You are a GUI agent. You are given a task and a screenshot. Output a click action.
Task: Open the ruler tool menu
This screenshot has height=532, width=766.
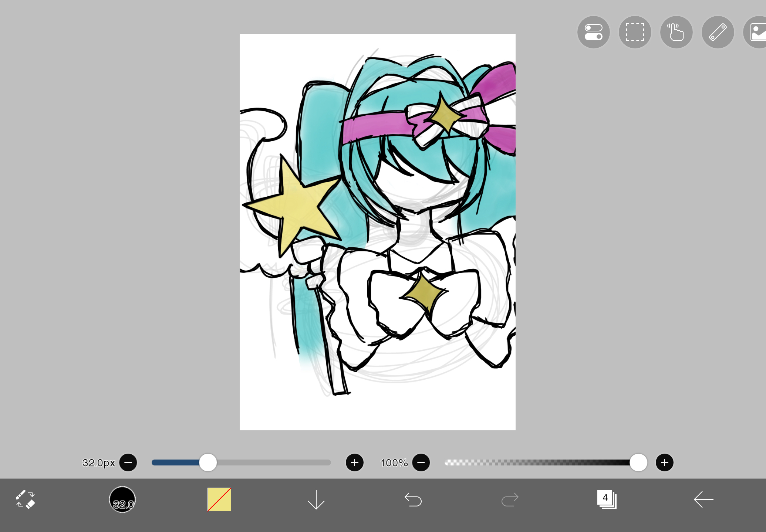click(x=718, y=32)
